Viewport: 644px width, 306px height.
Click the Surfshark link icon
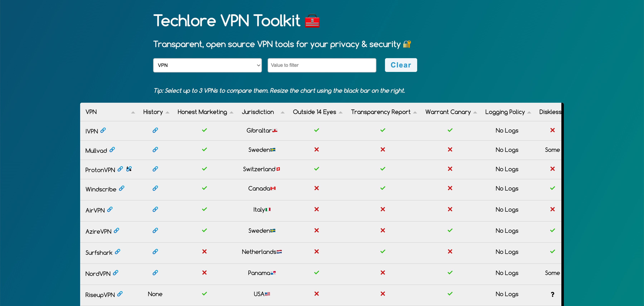(118, 252)
